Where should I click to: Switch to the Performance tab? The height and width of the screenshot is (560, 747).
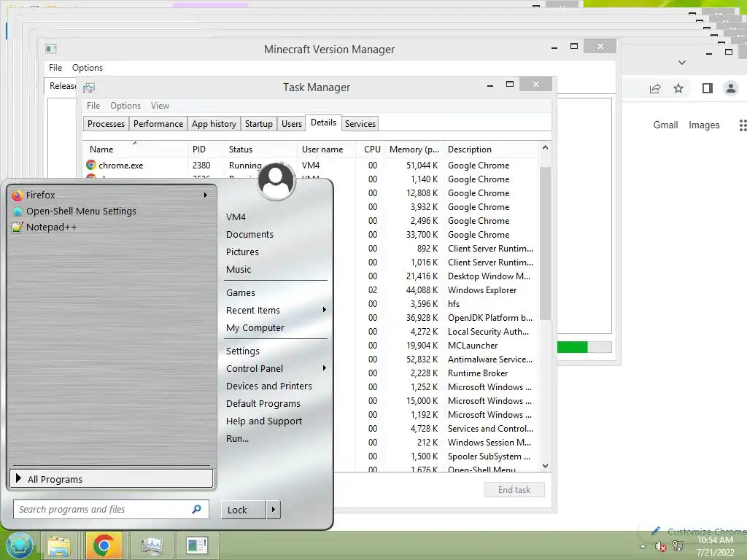158,124
